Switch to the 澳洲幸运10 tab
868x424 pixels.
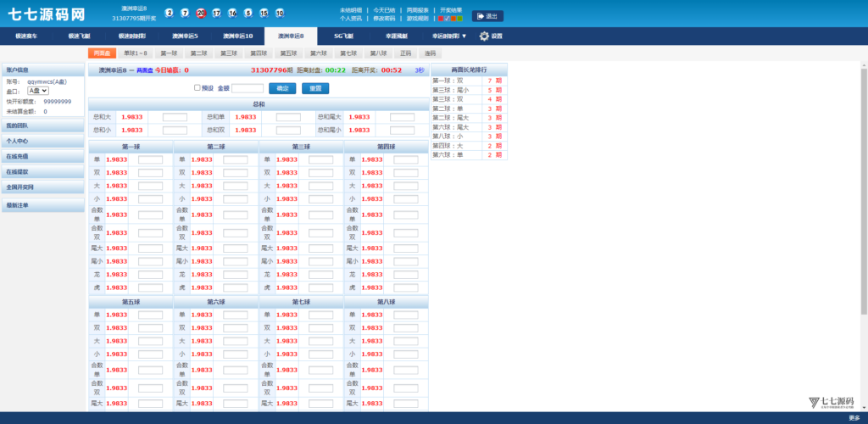click(x=238, y=36)
